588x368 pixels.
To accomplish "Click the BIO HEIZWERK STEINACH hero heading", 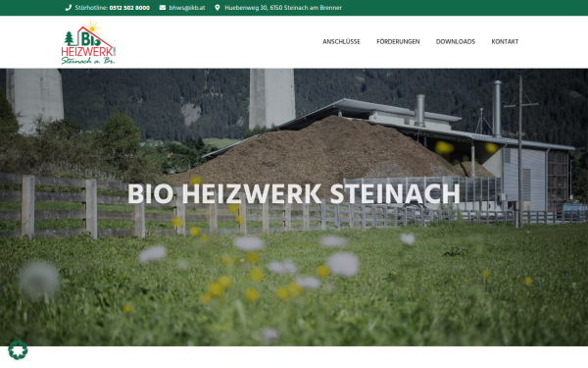I will [294, 193].
